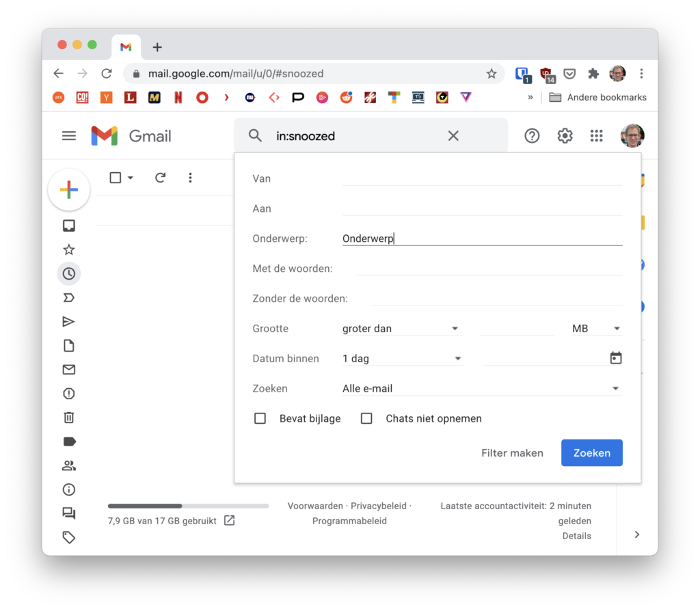
Task: Enable the Chats niet opnemen checkbox
Action: coord(366,418)
